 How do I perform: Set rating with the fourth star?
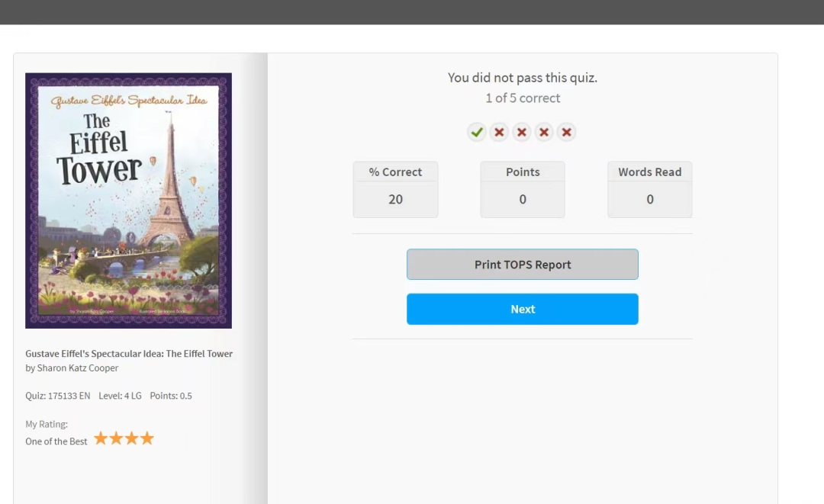point(147,438)
